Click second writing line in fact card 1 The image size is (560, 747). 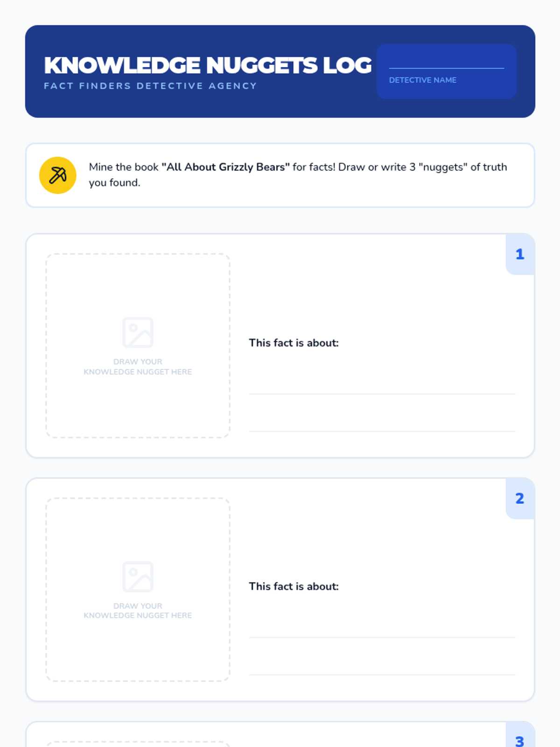[382, 431]
